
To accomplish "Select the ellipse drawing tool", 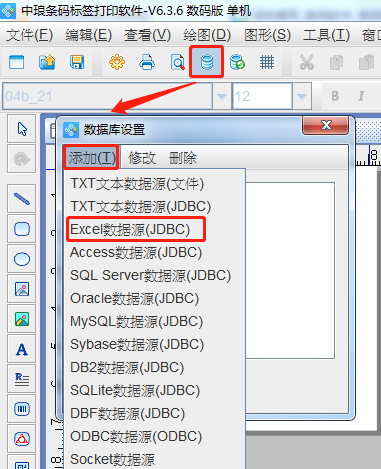I will click(22, 259).
